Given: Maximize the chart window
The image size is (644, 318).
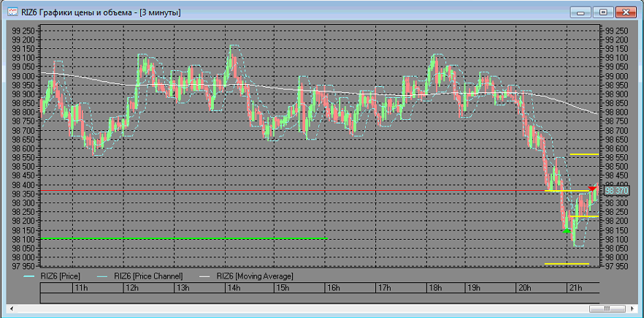Looking at the screenshot, I should pyautogui.click(x=604, y=12).
